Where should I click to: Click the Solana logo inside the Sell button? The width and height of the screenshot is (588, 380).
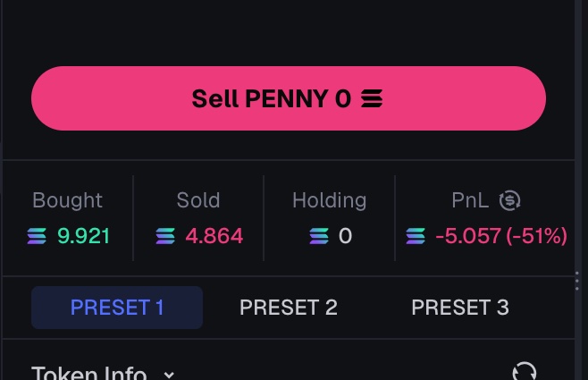pos(372,98)
